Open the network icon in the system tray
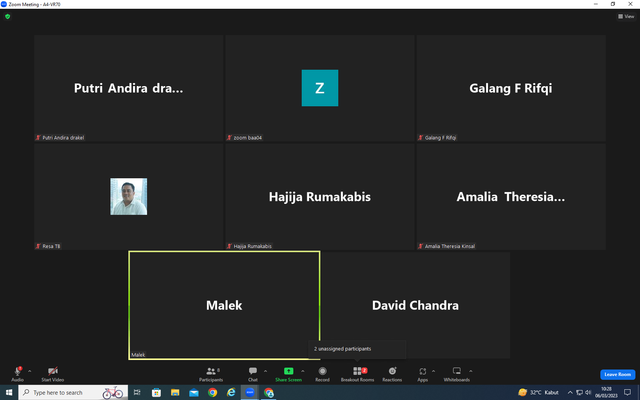The height and width of the screenshot is (400, 640). 579,392
